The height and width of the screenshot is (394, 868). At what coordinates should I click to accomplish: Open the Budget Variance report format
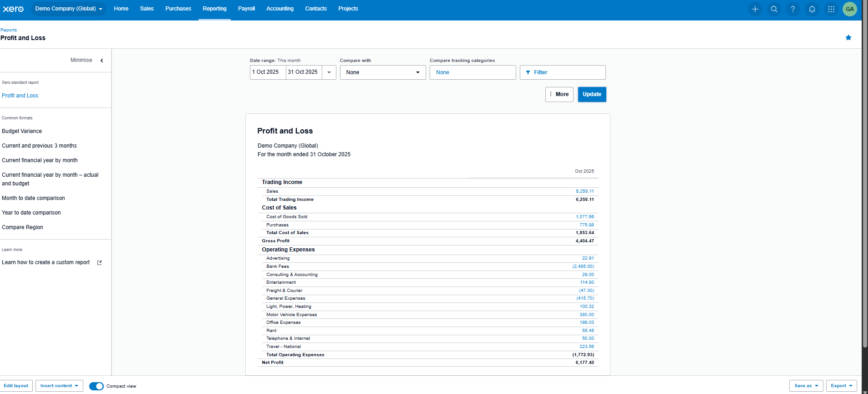click(22, 131)
